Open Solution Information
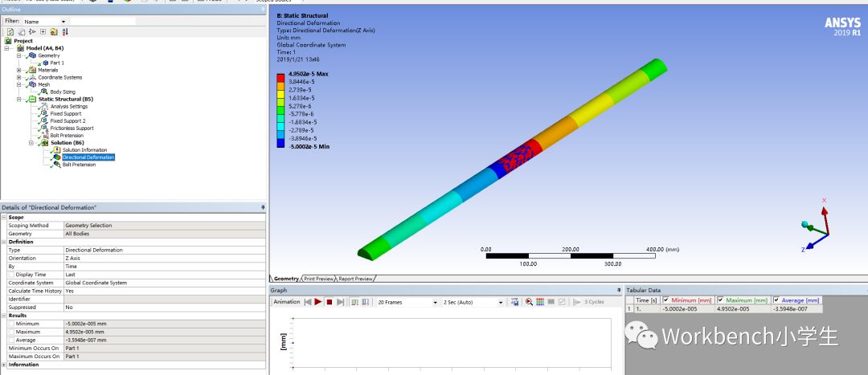Viewport: 868px width, 375px height. point(84,150)
